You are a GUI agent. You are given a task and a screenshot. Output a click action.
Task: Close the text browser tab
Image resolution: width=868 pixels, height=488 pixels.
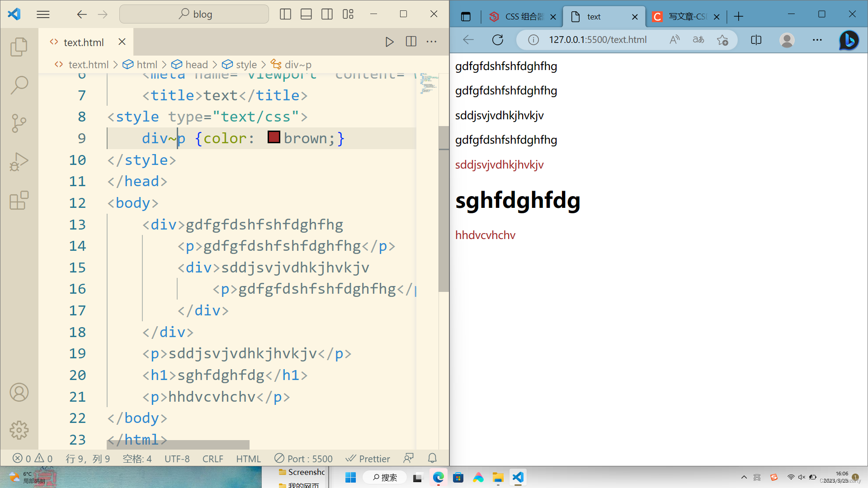point(635,17)
